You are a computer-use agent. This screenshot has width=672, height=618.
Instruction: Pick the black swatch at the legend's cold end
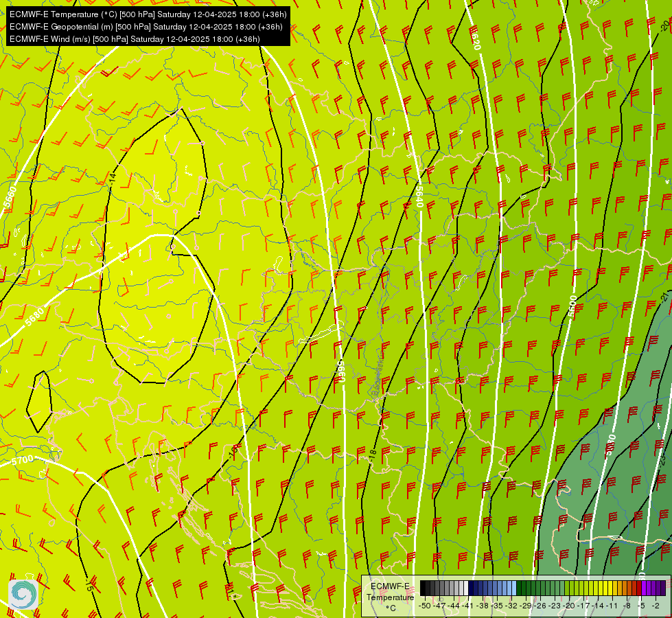[423, 588]
